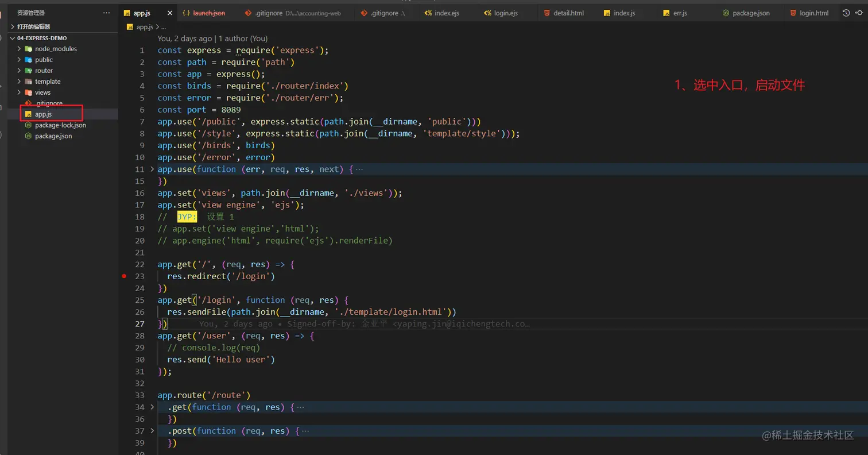Unfold the collapsed .post block at line 37
This screenshot has width=868, height=455.
(x=152, y=431)
